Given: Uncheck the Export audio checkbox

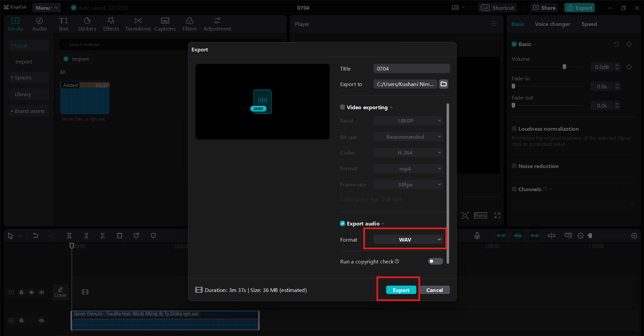Looking at the screenshot, I should coord(343,224).
